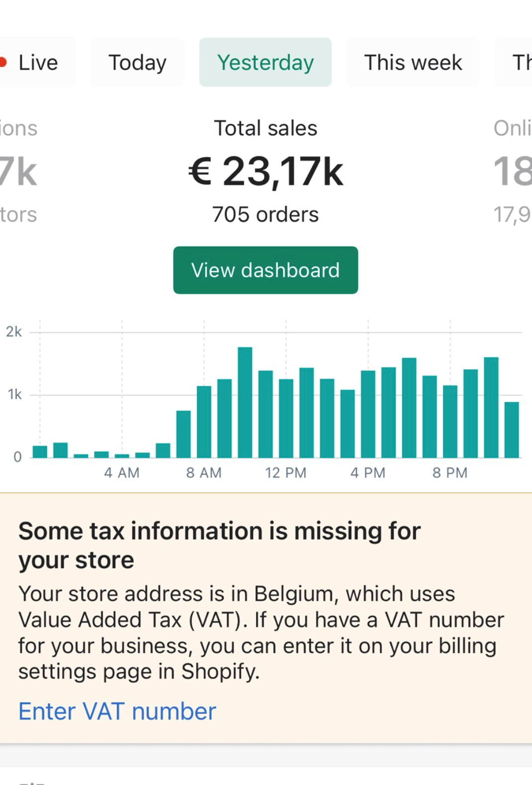This screenshot has width=532, height=785.
Task: Open the Enter VAT number link
Action: point(117,711)
